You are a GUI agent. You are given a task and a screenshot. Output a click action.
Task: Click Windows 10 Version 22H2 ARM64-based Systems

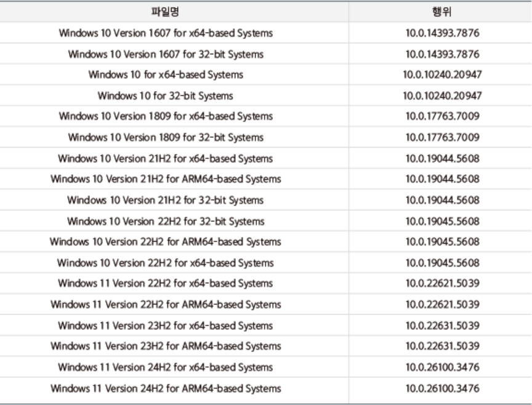(166, 242)
